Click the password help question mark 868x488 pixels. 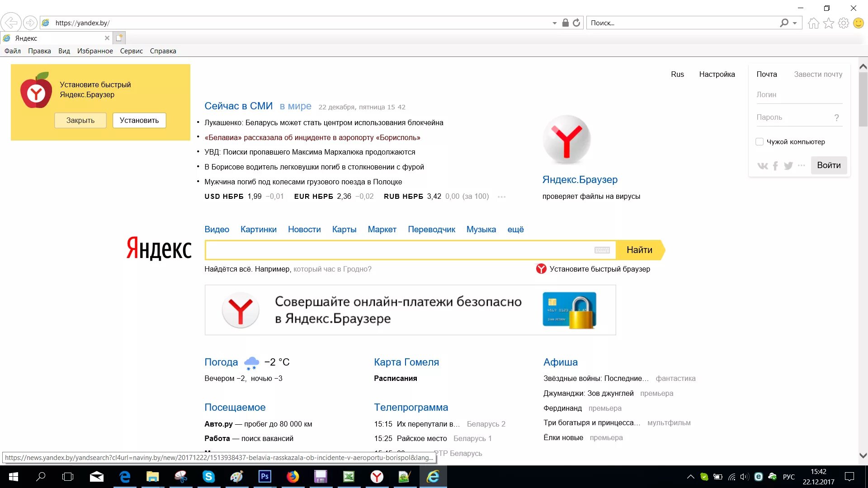[836, 117]
